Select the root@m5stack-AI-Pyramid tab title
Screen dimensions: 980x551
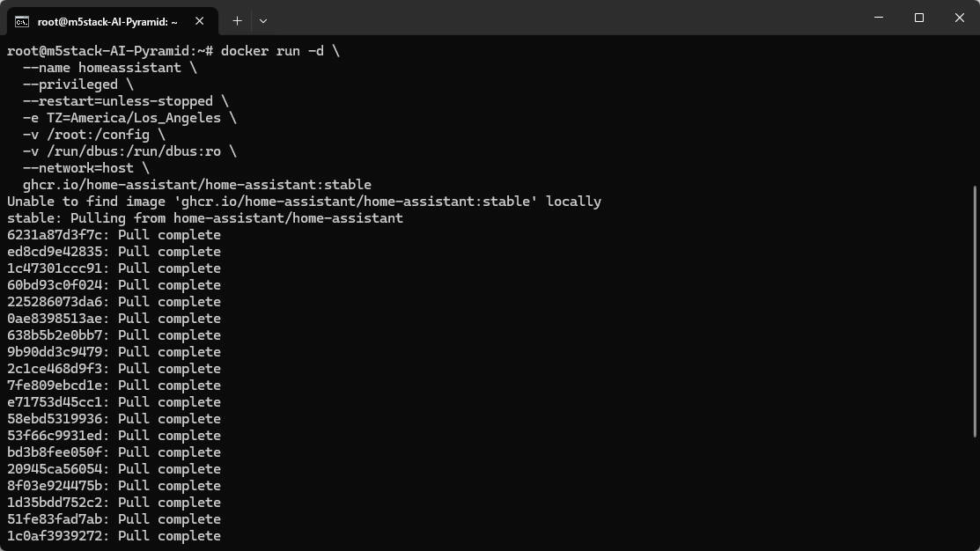point(107,21)
